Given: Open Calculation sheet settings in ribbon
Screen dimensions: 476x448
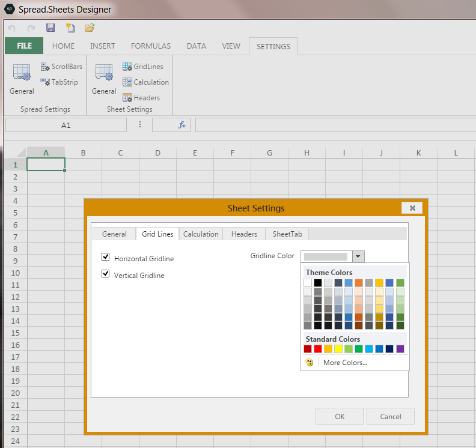Looking at the screenshot, I should [x=145, y=82].
